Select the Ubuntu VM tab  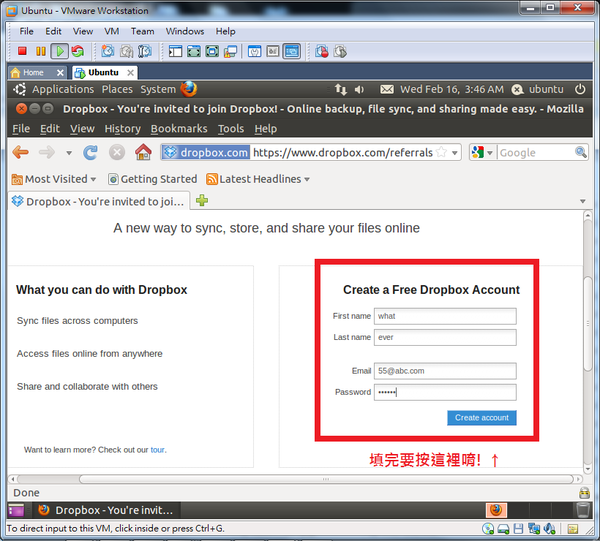(x=103, y=73)
